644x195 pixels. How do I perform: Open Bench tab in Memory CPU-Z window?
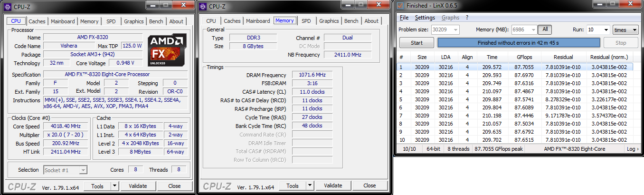351,21
